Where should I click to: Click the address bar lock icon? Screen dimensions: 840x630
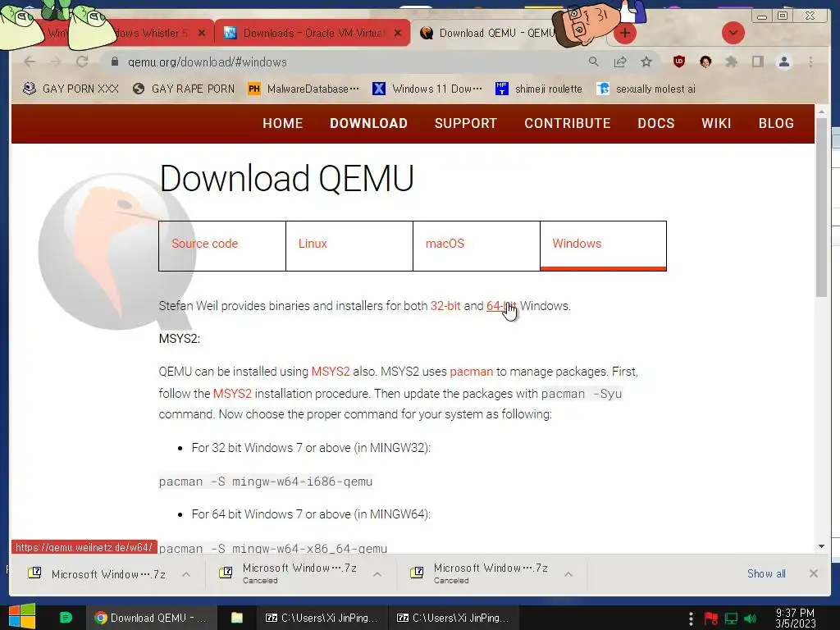click(114, 62)
